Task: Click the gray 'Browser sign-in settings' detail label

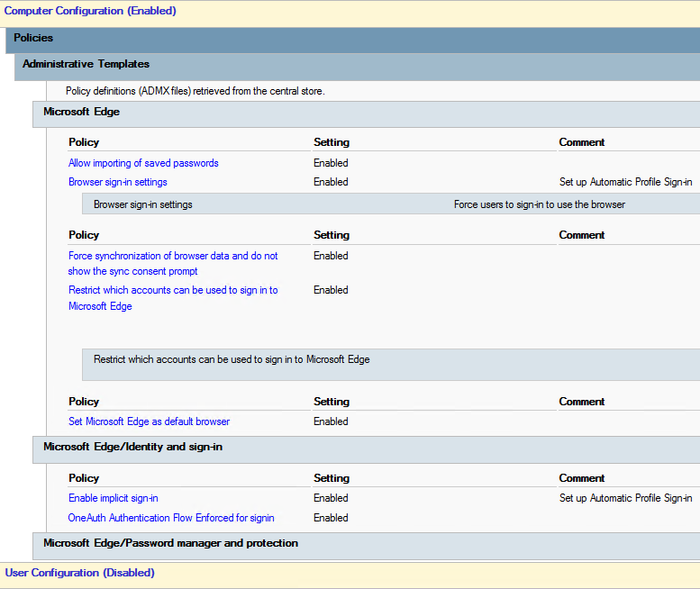Action: tap(143, 204)
